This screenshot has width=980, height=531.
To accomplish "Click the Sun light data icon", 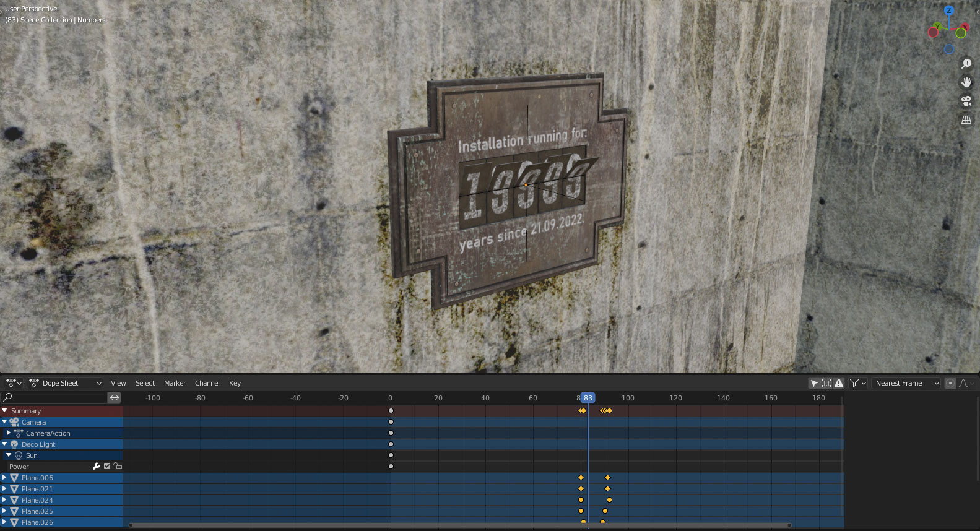I will [19, 455].
